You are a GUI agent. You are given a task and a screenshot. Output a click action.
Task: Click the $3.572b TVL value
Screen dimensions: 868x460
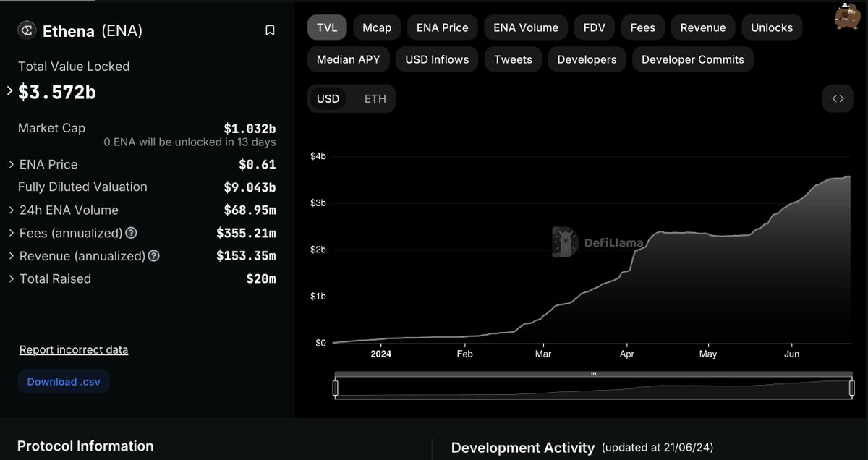click(x=57, y=93)
